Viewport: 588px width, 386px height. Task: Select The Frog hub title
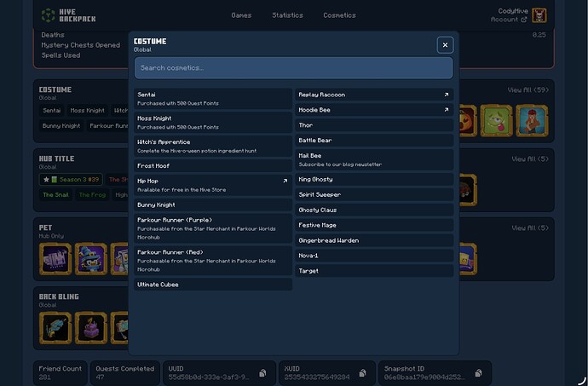(92, 194)
